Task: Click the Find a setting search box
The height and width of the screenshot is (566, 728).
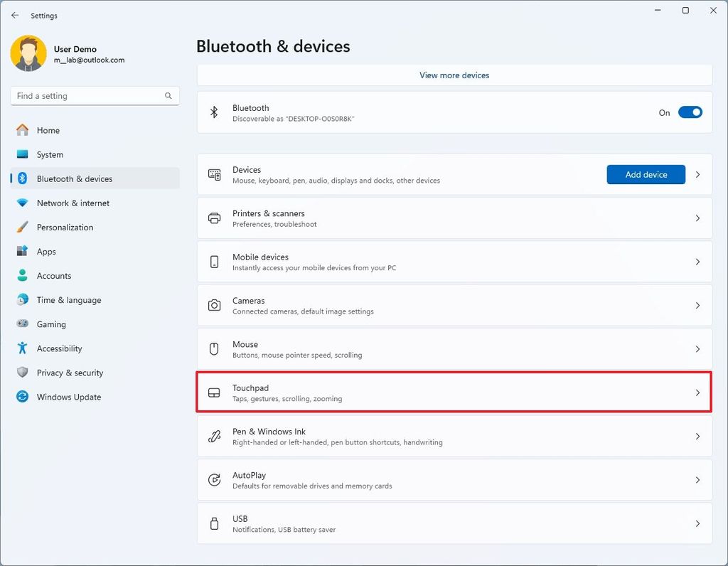Action: pyautogui.click(x=95, y=95)
